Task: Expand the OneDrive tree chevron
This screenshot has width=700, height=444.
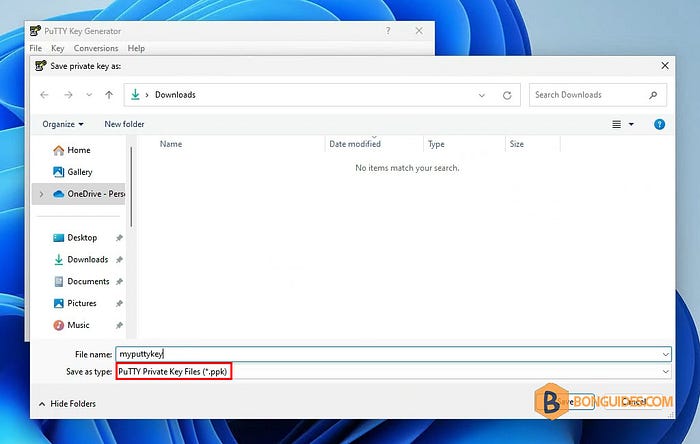Action: point(42,194)
